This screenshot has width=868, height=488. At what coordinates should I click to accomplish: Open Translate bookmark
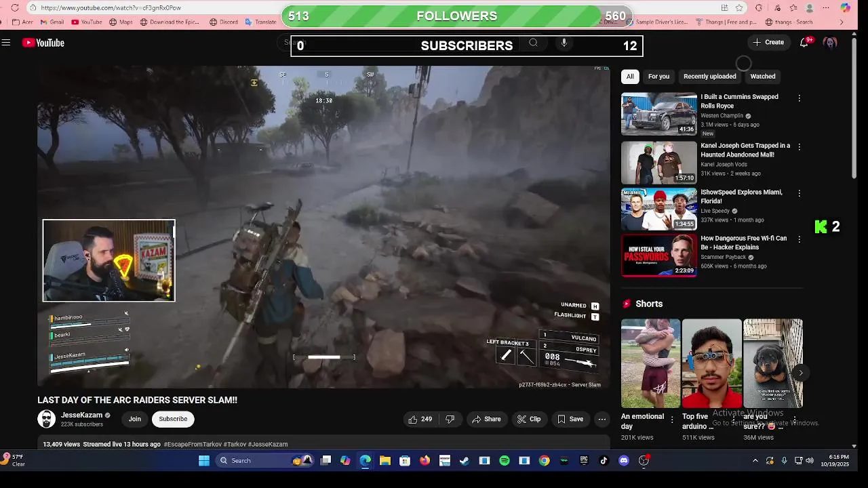coord(260,22)
